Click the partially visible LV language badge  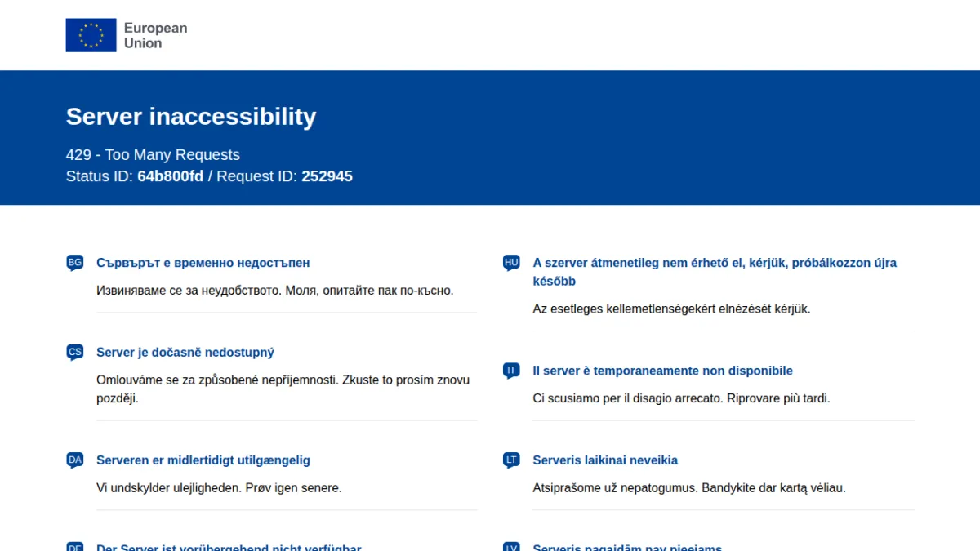(x=511, y=547)
